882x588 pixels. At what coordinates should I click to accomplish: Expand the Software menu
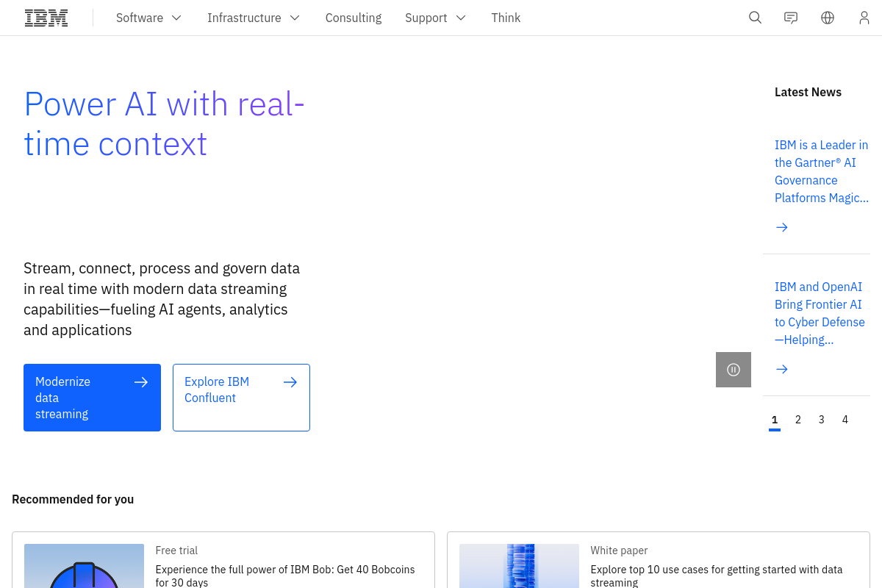149,18
